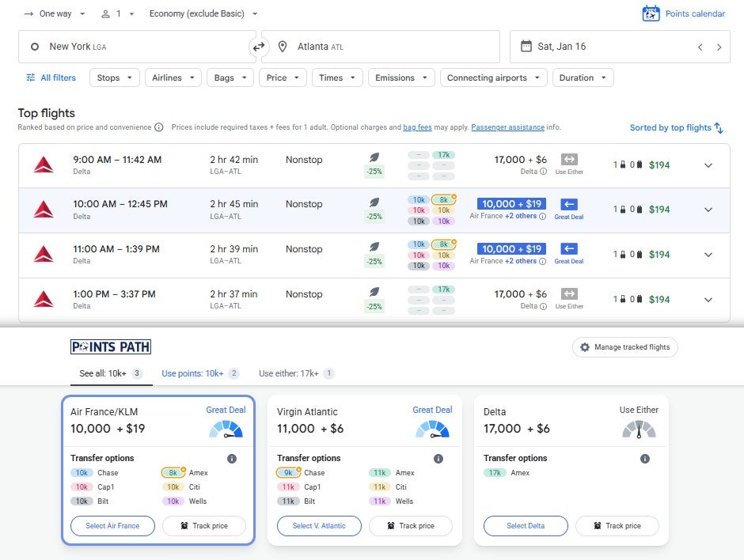Screen dimensions: 744x560
Task: Open the Airlines filter dropdown
Action: [173, 78]
